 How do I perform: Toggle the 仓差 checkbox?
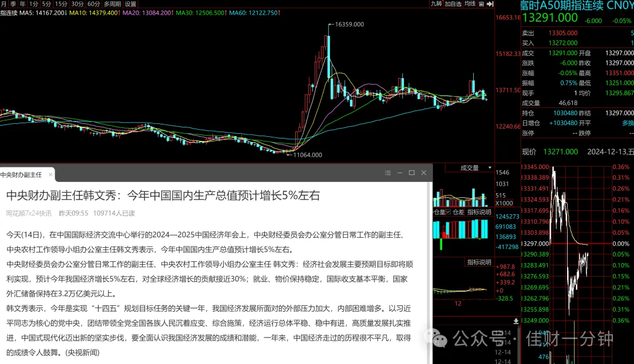448,212
